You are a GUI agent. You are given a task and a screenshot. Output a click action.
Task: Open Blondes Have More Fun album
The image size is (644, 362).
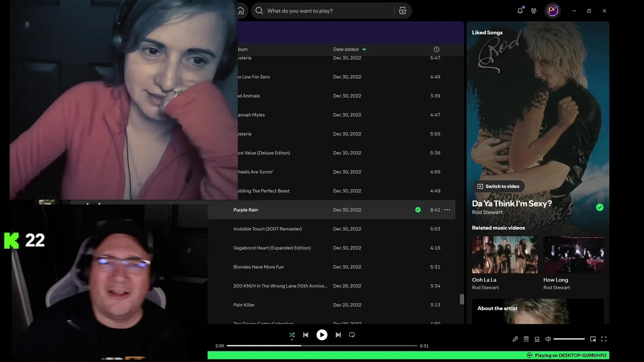pos(259,267)
